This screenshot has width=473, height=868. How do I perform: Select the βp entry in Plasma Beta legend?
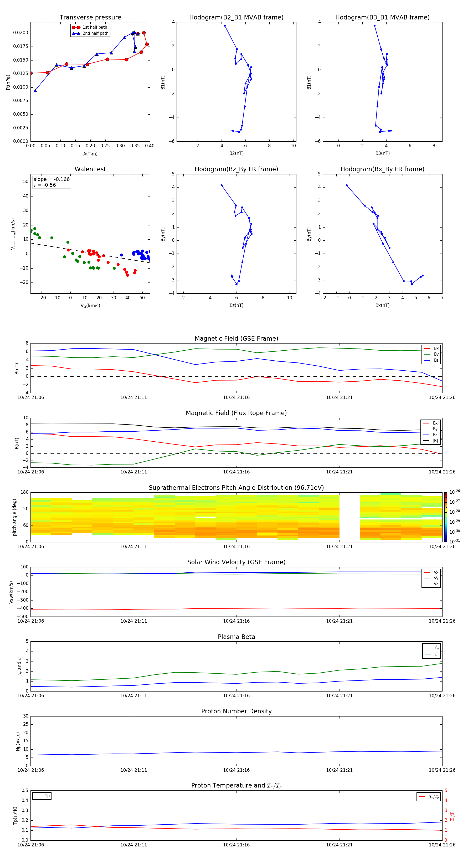[431, 647]
